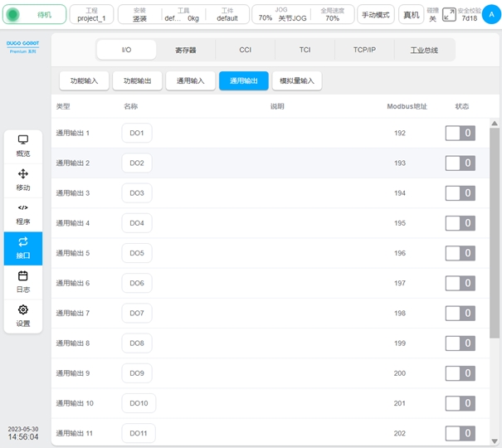Click the 功能输入 function input button
Image resolution: width=502 pixels, height=448 pixels.
(82, 80)
